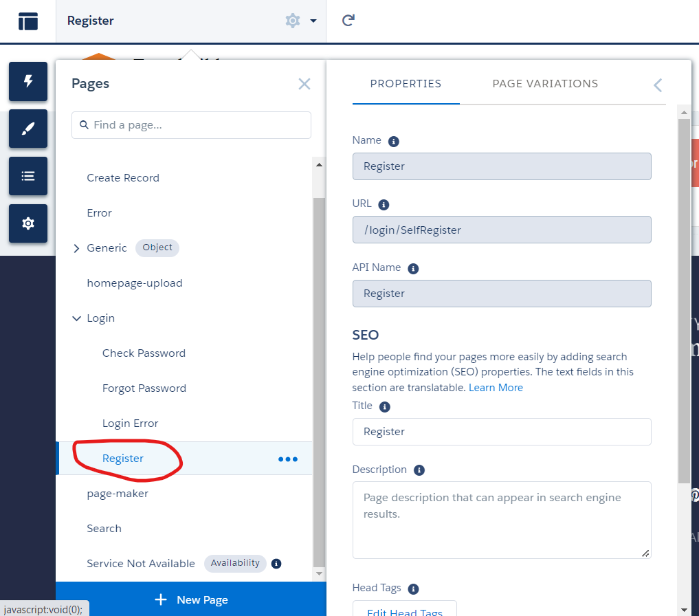The image size is (699, 616).
Task: Open the Theme paintbrush panel
Action: 28,129
